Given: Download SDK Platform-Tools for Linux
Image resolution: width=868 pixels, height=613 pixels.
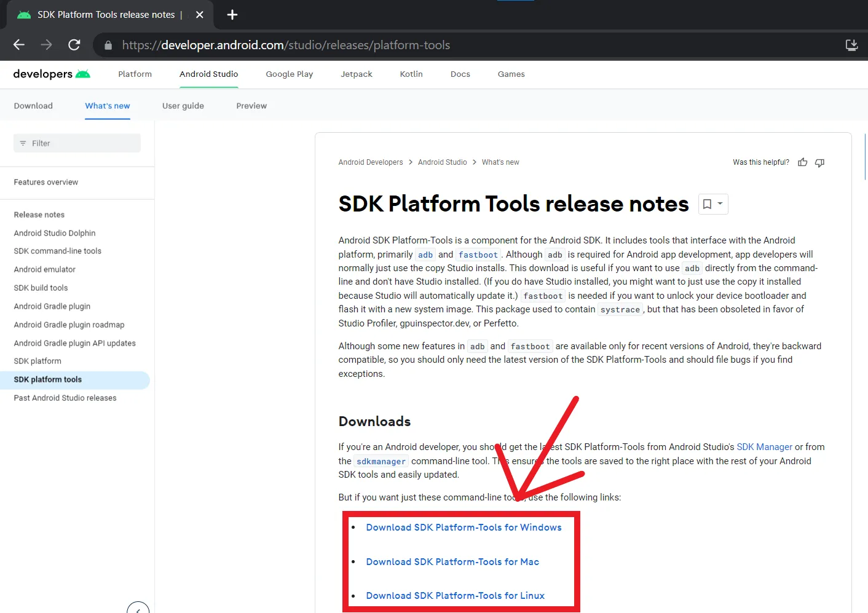Looking at the screenshot, I should [455, 596].
